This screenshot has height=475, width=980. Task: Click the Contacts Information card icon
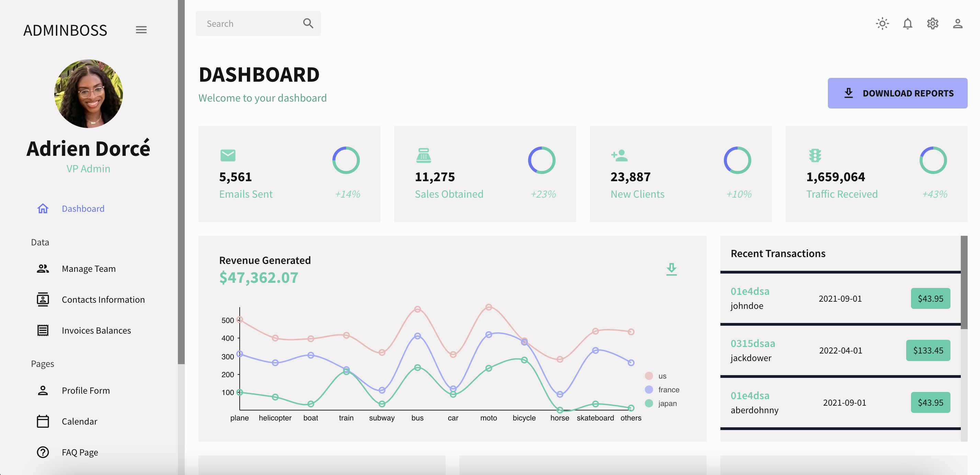pos(43,299)
